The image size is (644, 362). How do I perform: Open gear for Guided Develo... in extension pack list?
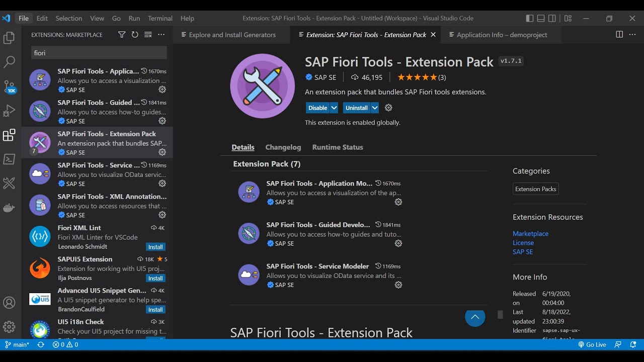coord(398,243)
